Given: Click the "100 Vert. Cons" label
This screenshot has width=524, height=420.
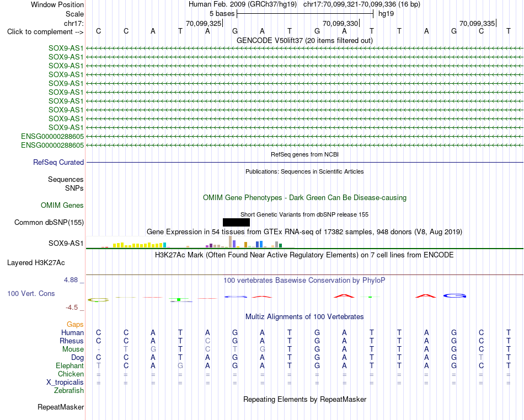Looking at the screenshot, I should click(31, 293).
